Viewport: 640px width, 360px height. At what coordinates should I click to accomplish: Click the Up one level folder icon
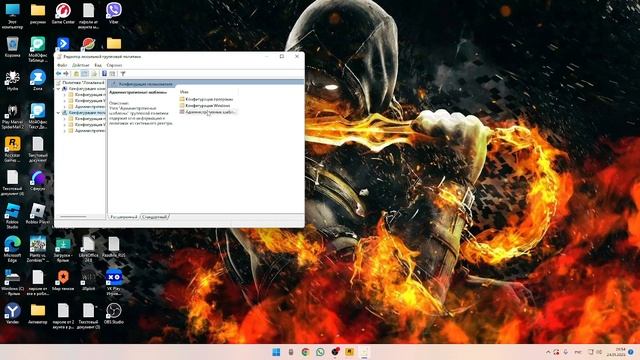[76, 74]
